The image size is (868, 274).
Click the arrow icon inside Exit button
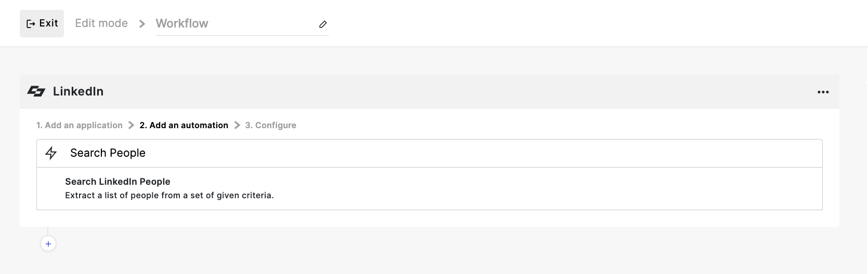[x=31, y=24]
